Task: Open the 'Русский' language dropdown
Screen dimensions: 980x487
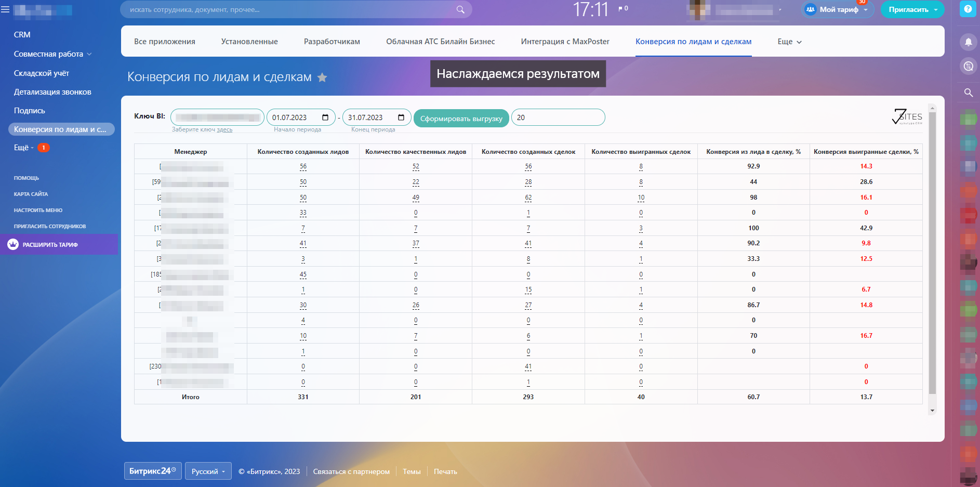Action: click(x=208, y=471)
